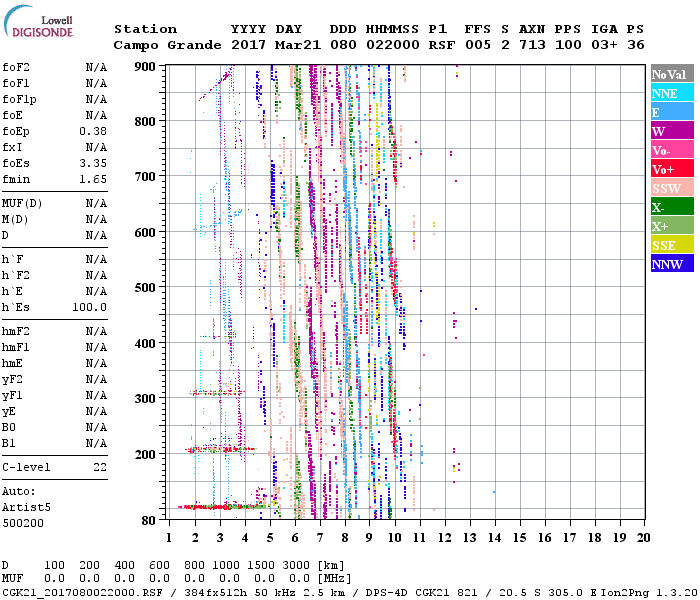The width and height of the screenshot is (700, 600).
Task: Click the Artist5 autoscaler label
Action: click(x=26, y=507)
